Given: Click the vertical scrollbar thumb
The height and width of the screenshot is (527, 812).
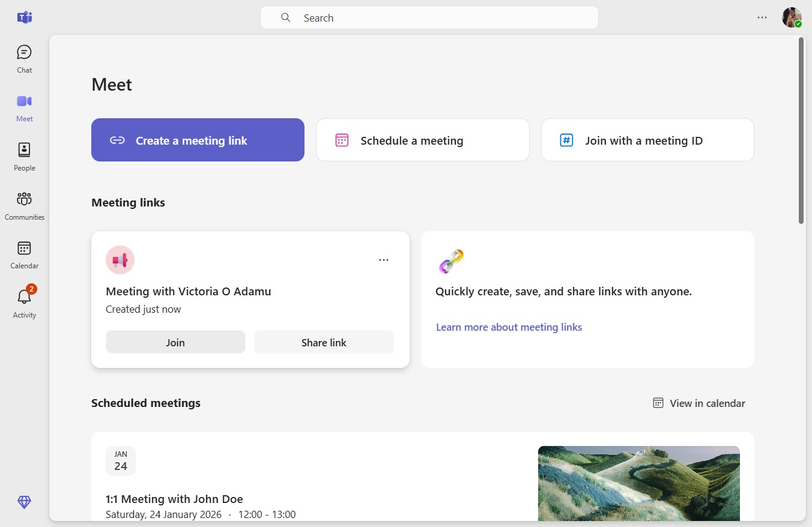Looking at the screenshot, I should (801, 130).
